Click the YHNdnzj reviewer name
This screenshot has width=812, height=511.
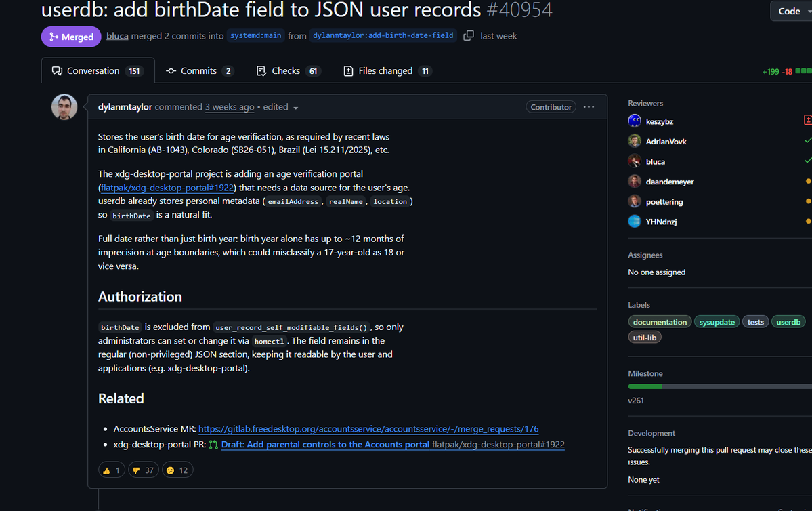click(661, 222)
